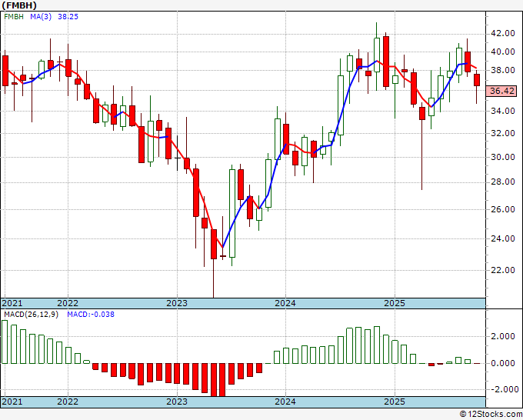
Task: Click the 42.00 price axis label
Action: coord(502,34)
